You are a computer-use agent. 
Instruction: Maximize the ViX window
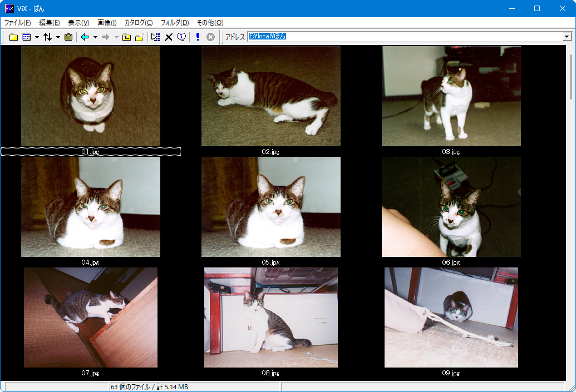[x=537, y=8]
